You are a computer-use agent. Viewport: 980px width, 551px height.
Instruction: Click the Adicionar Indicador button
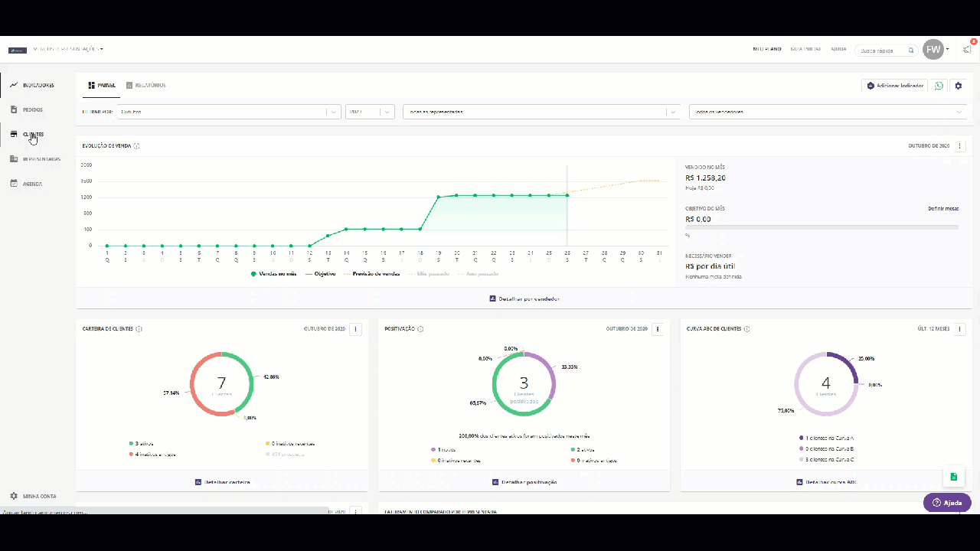[x=894, y=86]
